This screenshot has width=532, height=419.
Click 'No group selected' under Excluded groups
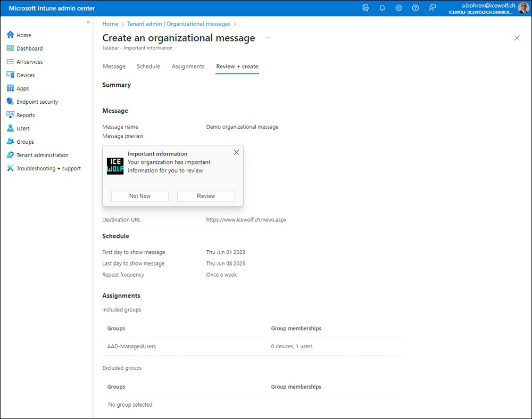coord(130,405)
